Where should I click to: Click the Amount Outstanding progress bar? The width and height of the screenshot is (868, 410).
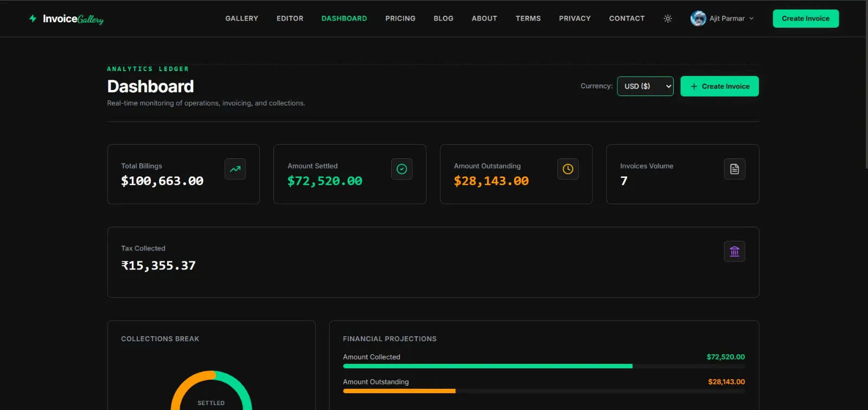coord(544,391)
